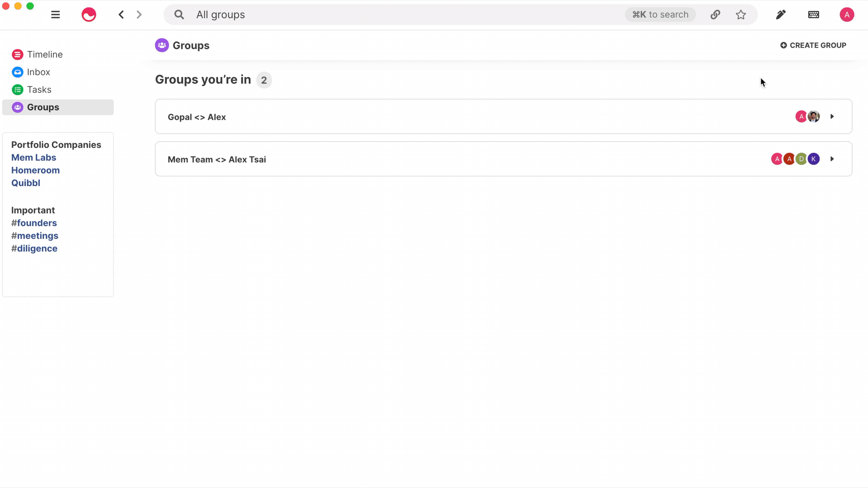
Task: Copy link using the chain icon
Action: pos(715,15)
